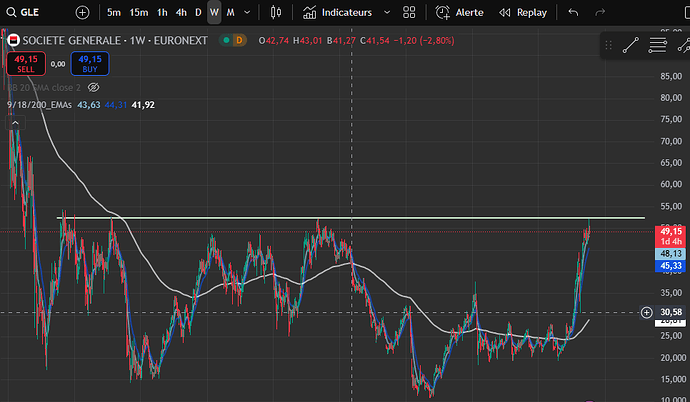Click the SOCIETE GENERALE · 1W · EURONEXT title
Image resolution: width=690 pixels, height=402 pixels.
click(115, 40)
